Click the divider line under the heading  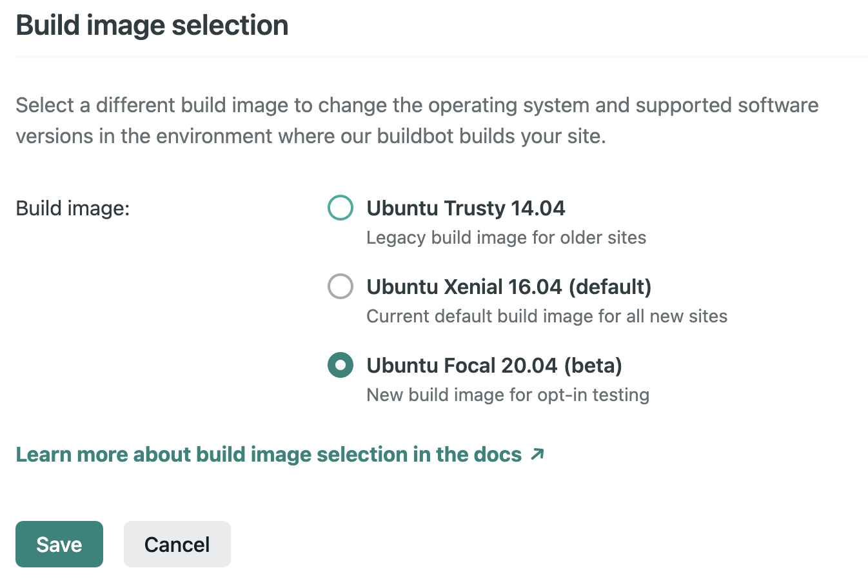434,57
